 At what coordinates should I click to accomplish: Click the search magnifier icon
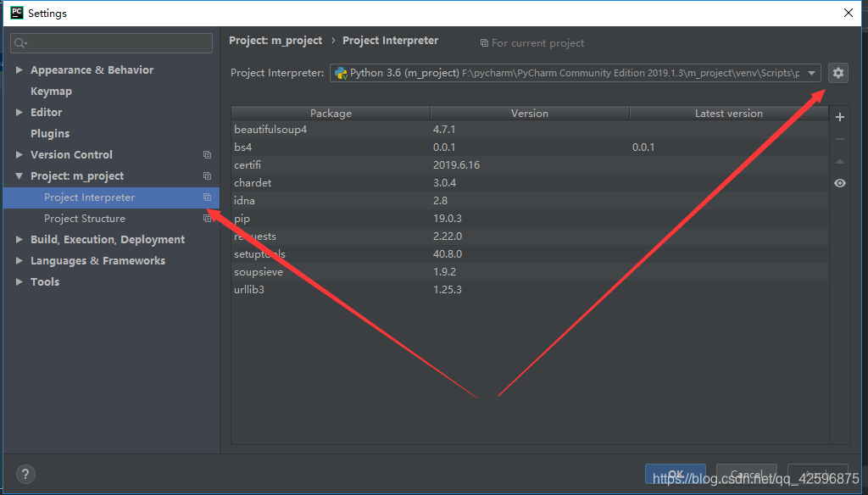pyautogui.click(x=20, y=43)
